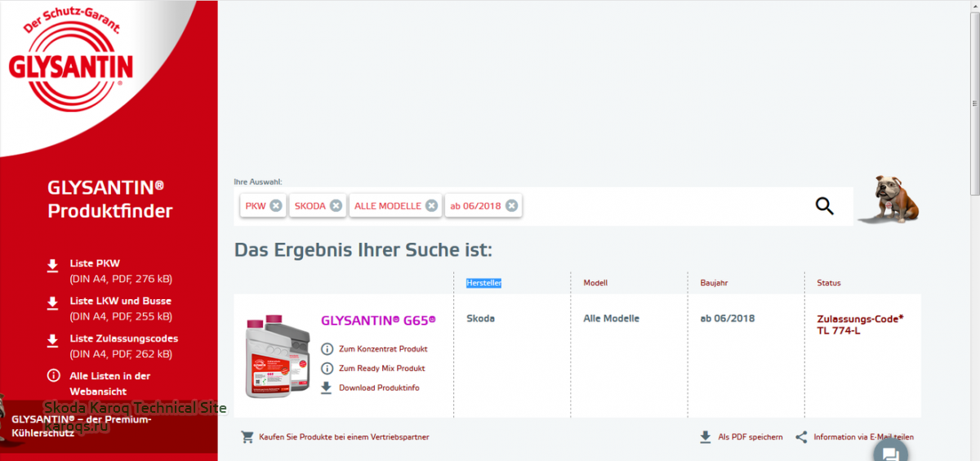Click Kaufen Sie Produkte bei einem Vertriebspartner

tap(344, 437)
